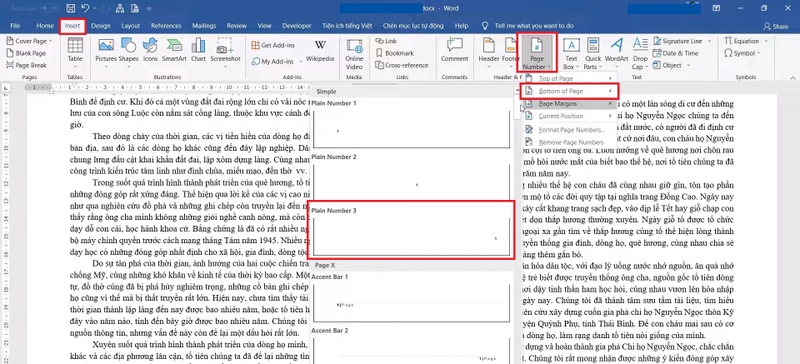Open the Shapes gallery

pos(129,52)
